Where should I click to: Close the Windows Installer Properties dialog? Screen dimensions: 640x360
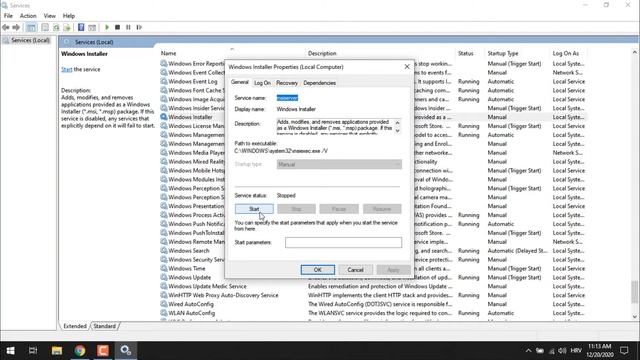point(407,67)
